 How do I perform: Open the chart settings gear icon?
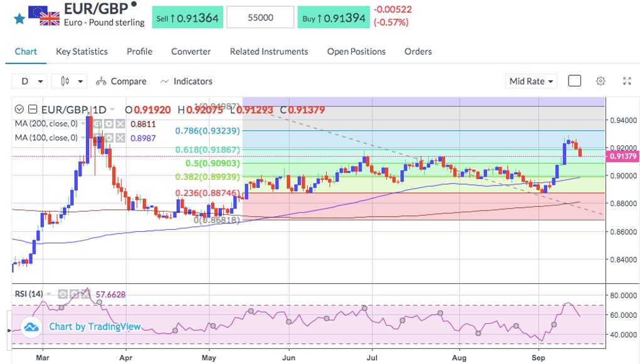click(601, 81)
